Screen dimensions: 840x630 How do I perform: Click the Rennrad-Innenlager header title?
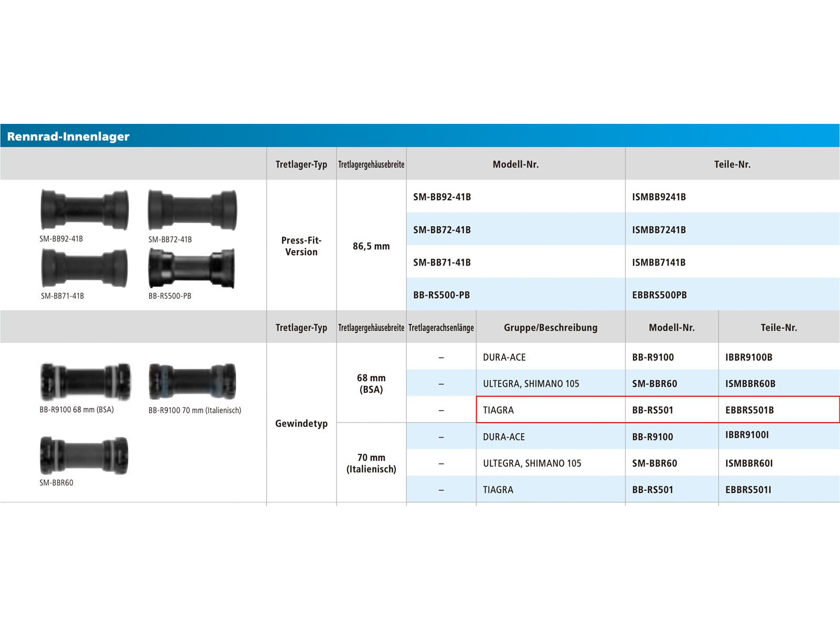[x=68, y=136]
